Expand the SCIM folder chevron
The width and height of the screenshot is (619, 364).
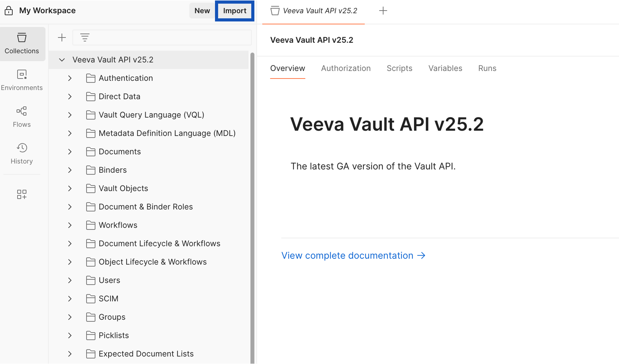[70, 299]
